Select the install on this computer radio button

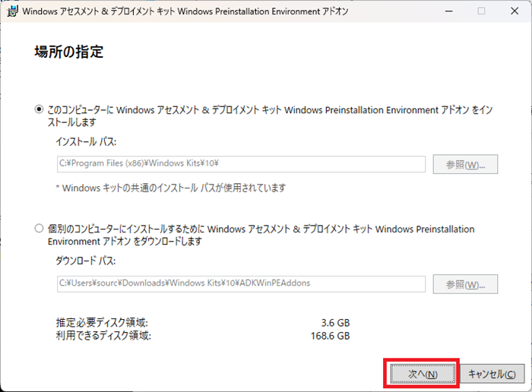pyautogui.click(x=40, y=110)
